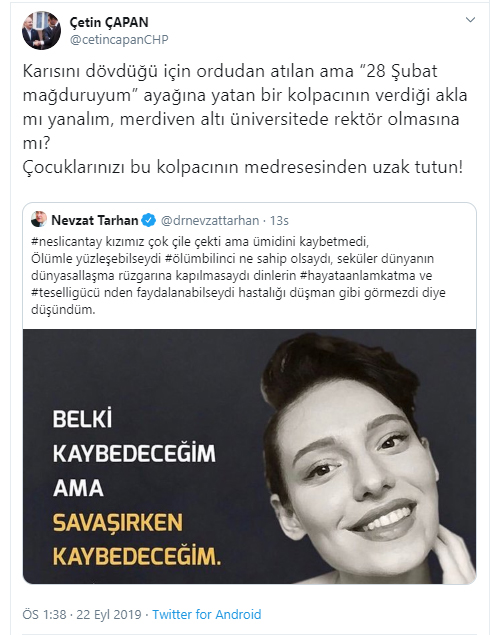The height and width of the screenshot is (635, 490).
Task: Follow the #teselligücü hashtag
Action: (66, 292)
